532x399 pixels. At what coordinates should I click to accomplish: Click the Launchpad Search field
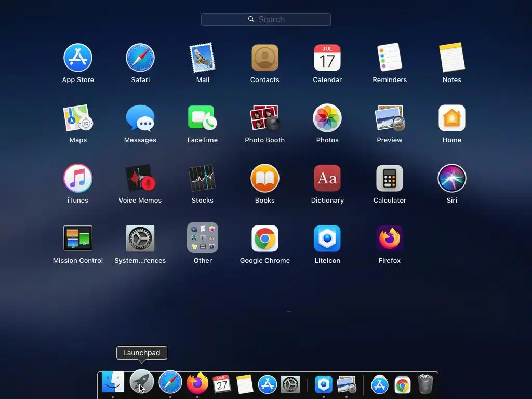click(265, 19)
